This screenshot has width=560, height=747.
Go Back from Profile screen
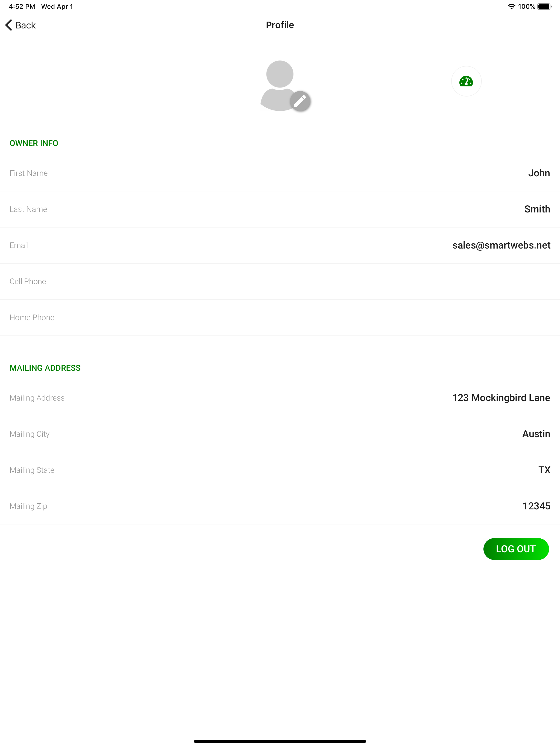pyautogui.click(x=21, y=25)
